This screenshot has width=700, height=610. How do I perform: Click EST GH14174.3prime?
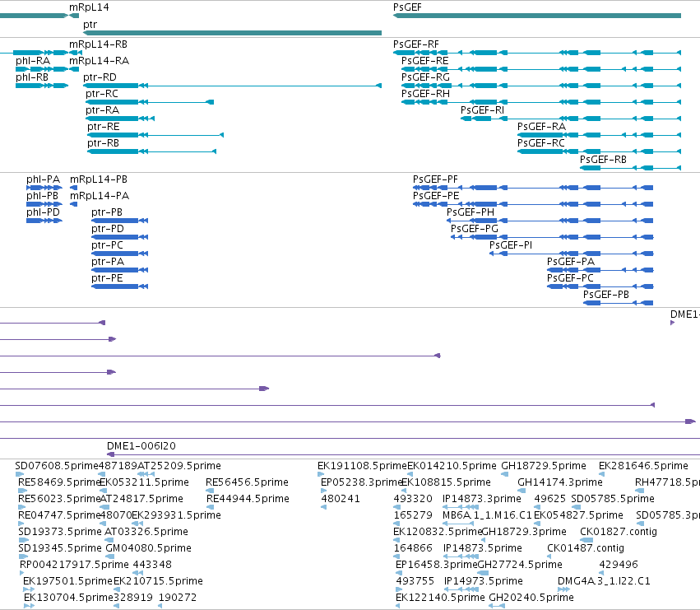(560, 482)
